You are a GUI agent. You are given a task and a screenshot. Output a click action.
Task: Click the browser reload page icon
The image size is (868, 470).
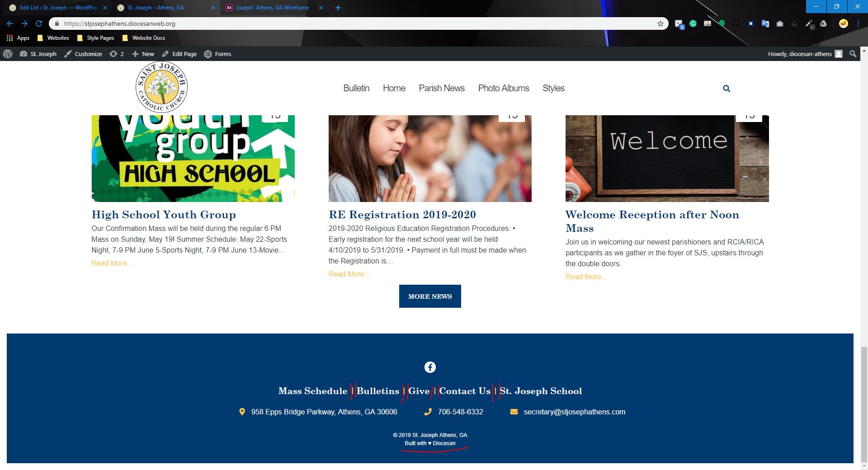tap(39, 23)
